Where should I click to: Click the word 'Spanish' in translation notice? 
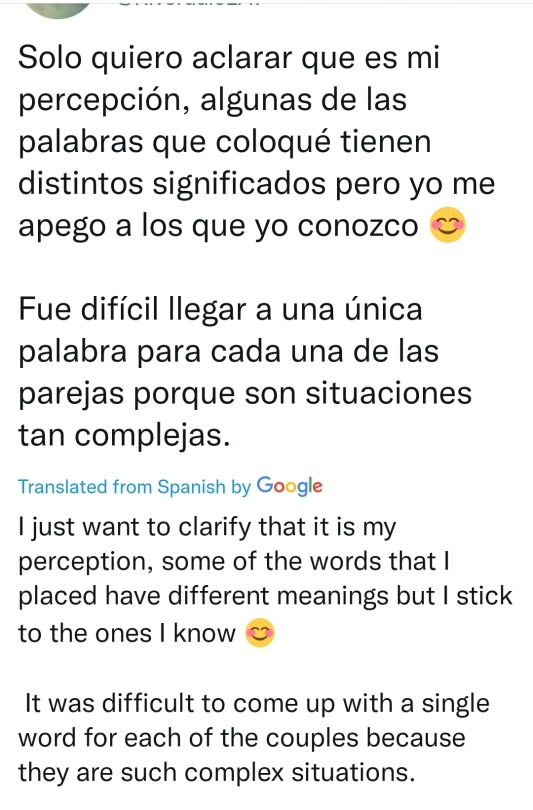pos(191,487)
